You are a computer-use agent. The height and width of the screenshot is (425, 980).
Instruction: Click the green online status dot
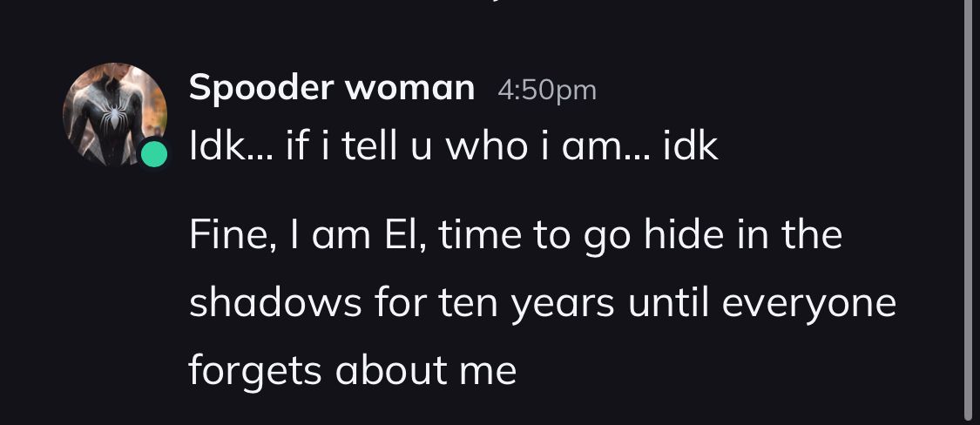coord(155,154)
